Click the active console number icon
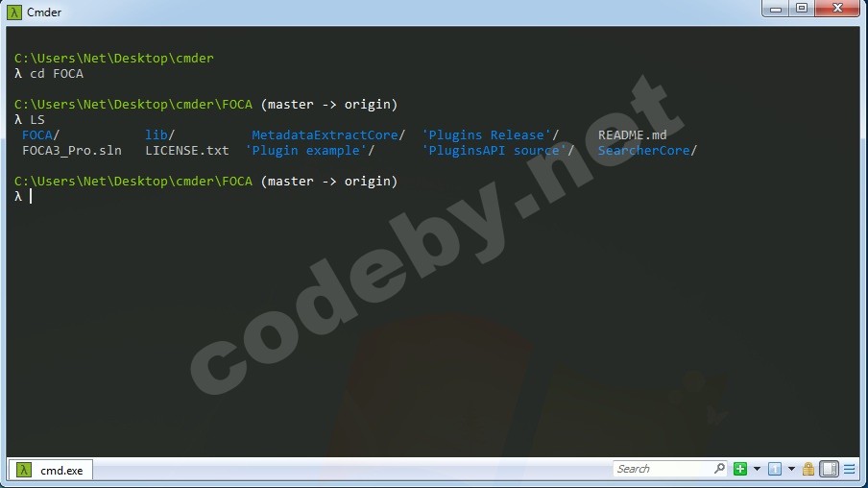Image resolution: width=868 pixels, height=488 pixels. (775, 469)
